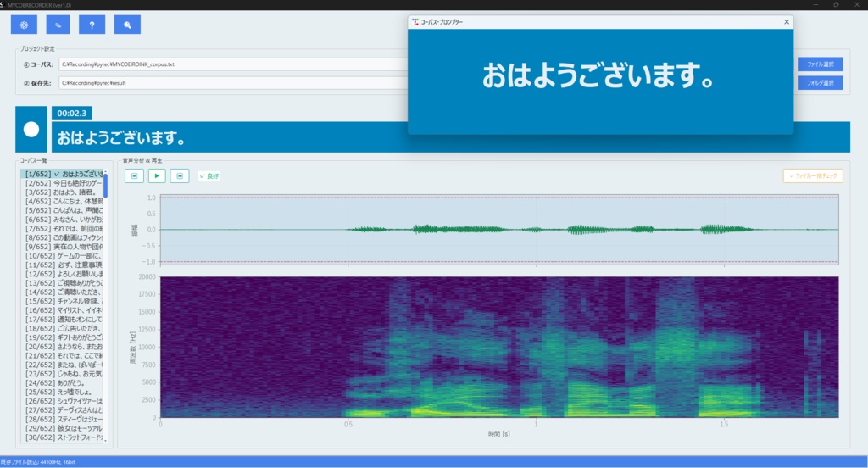
Task: Select corpus row [3/652] おはよう、諸君。
Action: [x=62, y=192]
